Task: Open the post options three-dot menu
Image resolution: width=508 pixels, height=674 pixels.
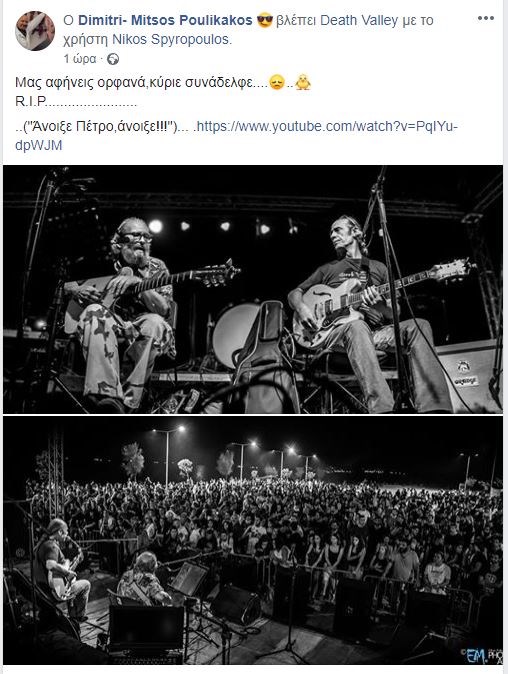Action: point(486,18)
